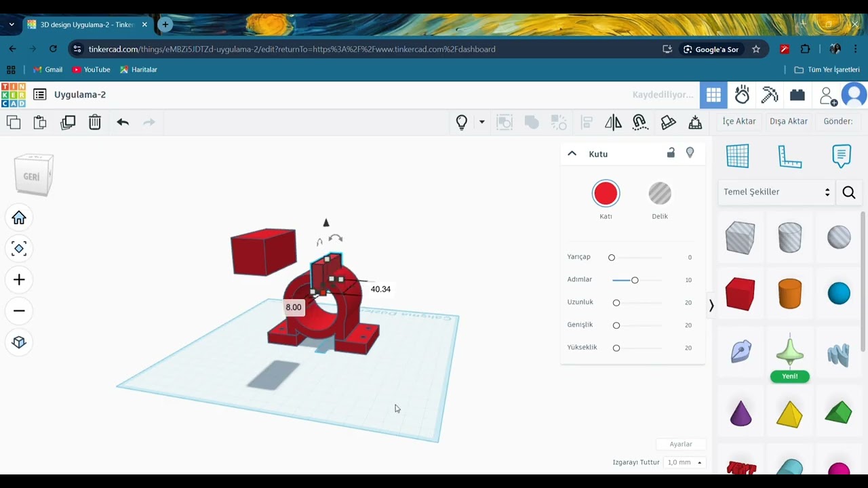Switch to 3D design grid view
This screenshot has width=868, height=488.
coord(713,95)
